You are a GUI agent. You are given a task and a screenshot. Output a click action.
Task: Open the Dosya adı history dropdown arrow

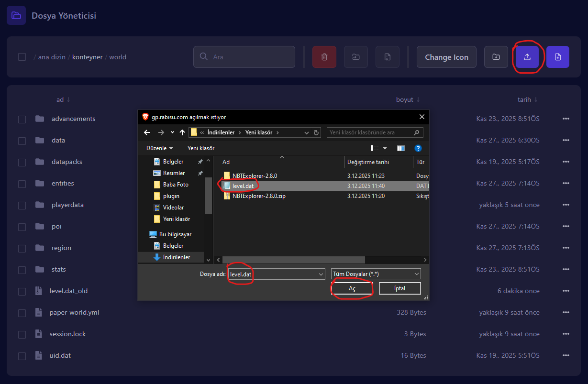[x=321, y=274]
